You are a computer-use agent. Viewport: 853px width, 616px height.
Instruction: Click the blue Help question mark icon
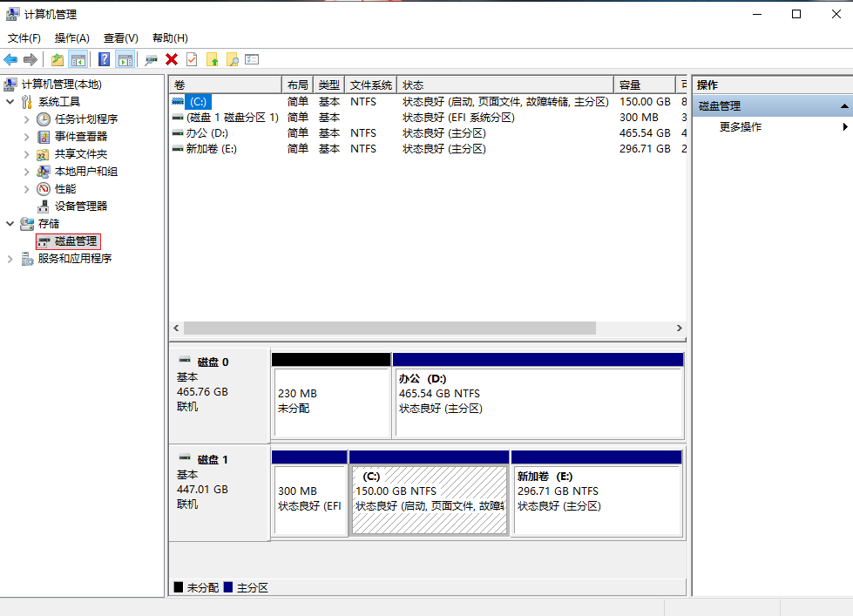point(105,59)
